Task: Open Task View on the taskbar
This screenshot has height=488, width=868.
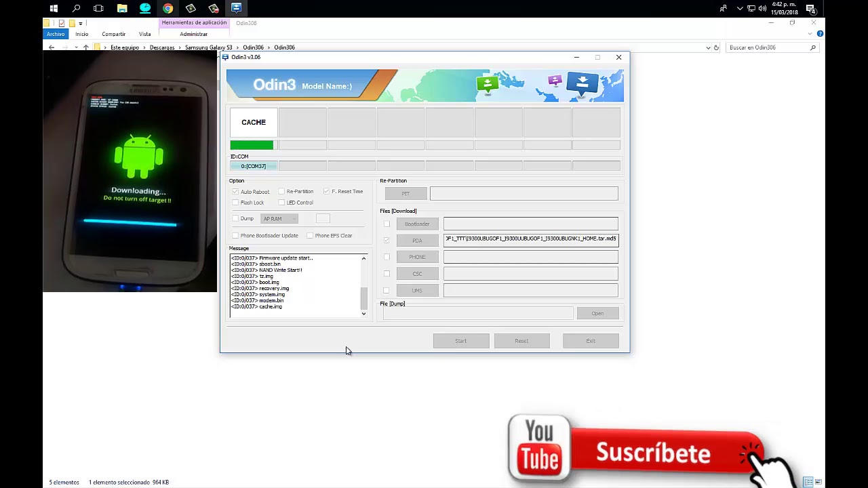Action: (98, 8)
